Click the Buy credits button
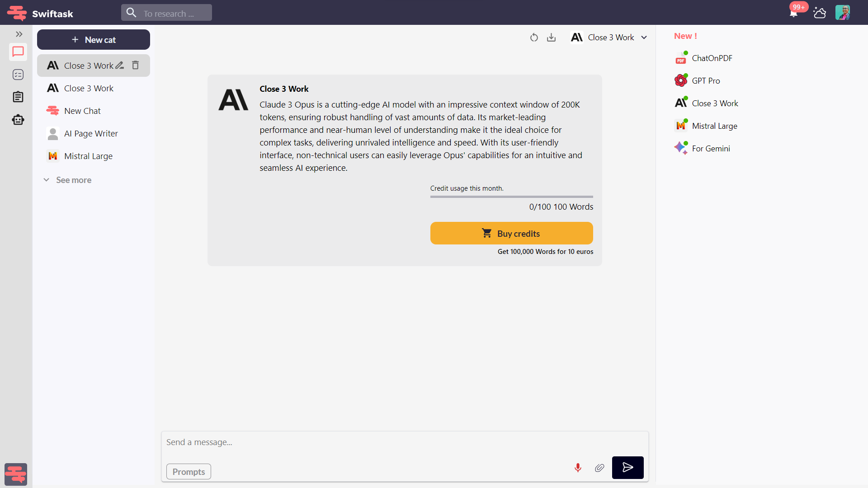Image resolution: width=868 pixels, height=488 pixels. pyautogui.click(x=511, y=233)
